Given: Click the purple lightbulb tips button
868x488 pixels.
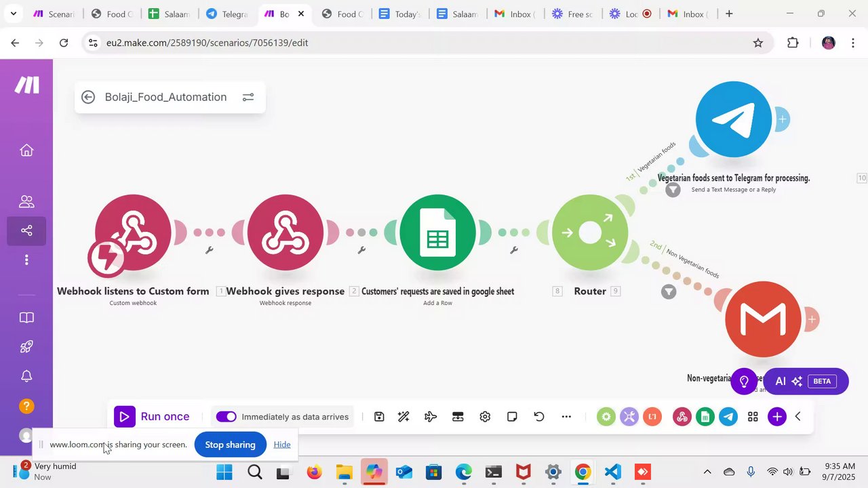Looking at the screenshot, I should (x=744, y=381).
